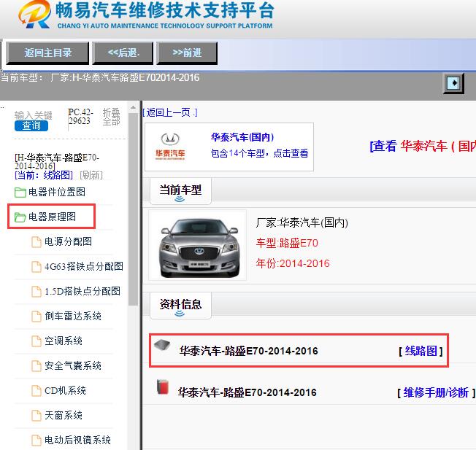
Task: Click [H-华泰汽车-路盛E70-2014-2016] sidebar heading
Action: (x=57, y=162)
